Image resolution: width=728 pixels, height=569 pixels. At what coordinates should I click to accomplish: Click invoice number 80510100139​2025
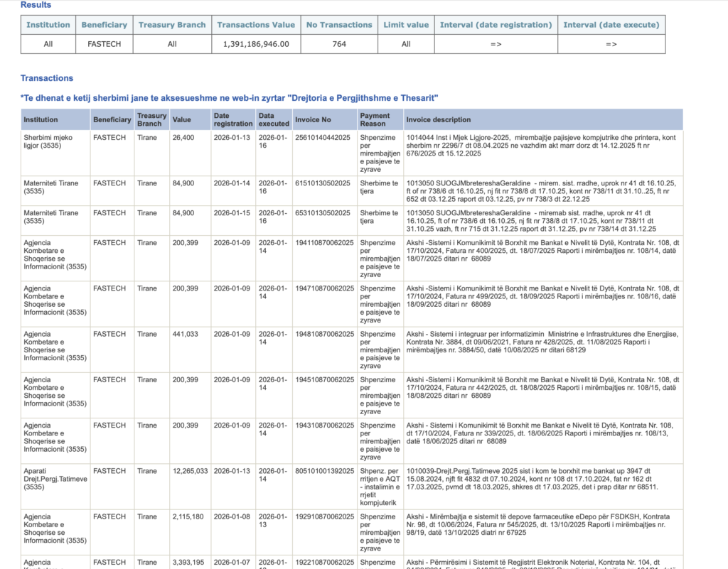tap(323, 471)
